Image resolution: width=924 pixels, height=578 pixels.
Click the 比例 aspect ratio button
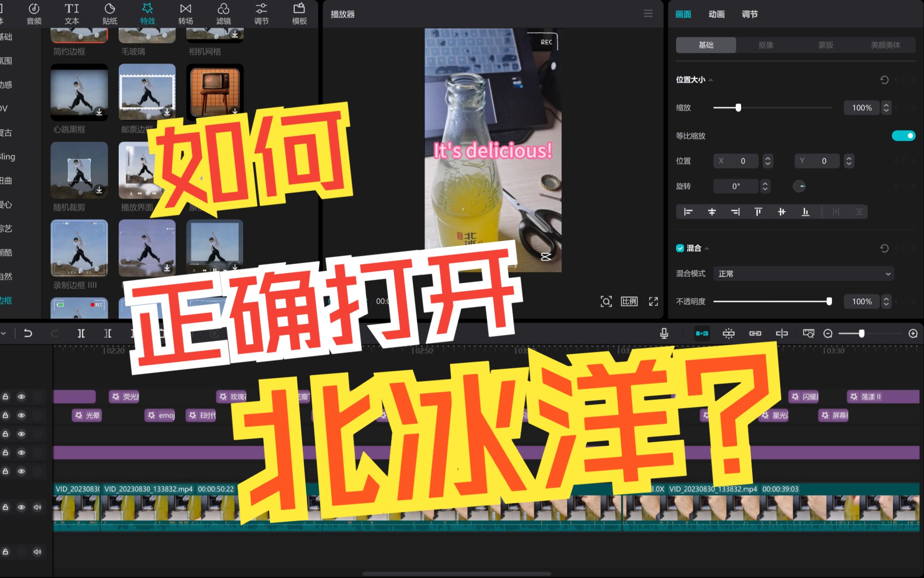pyautogui.click(x=629, y=301)
